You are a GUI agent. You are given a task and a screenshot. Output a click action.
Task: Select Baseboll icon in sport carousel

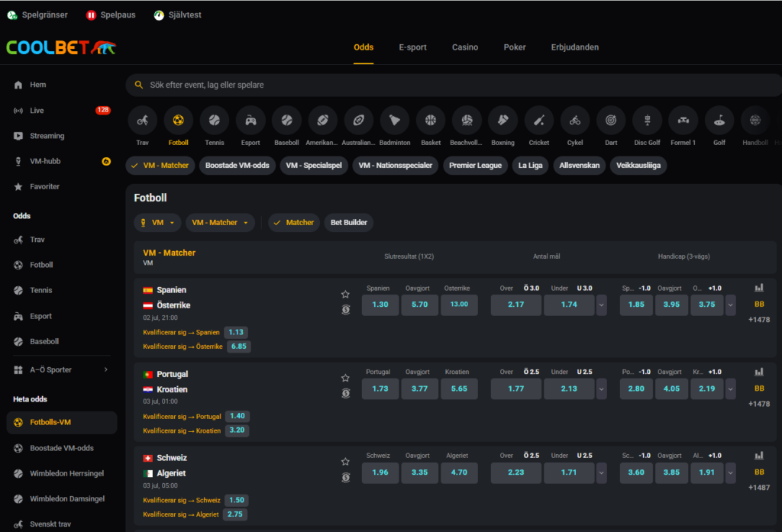click(x=287, y=120)
